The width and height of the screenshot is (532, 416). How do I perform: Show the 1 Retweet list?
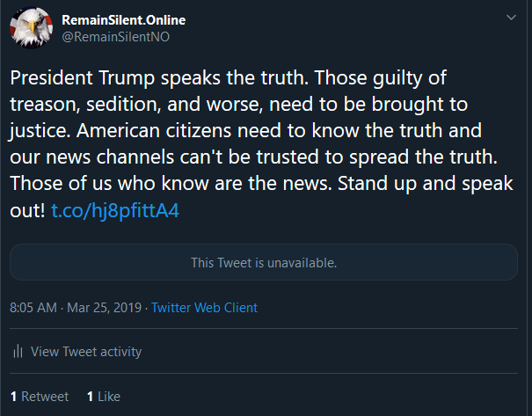(40, 397)
